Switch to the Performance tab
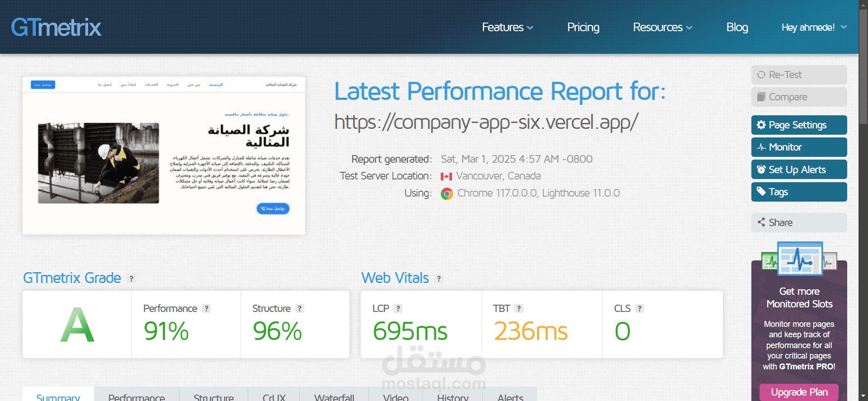 coord(137,395)
